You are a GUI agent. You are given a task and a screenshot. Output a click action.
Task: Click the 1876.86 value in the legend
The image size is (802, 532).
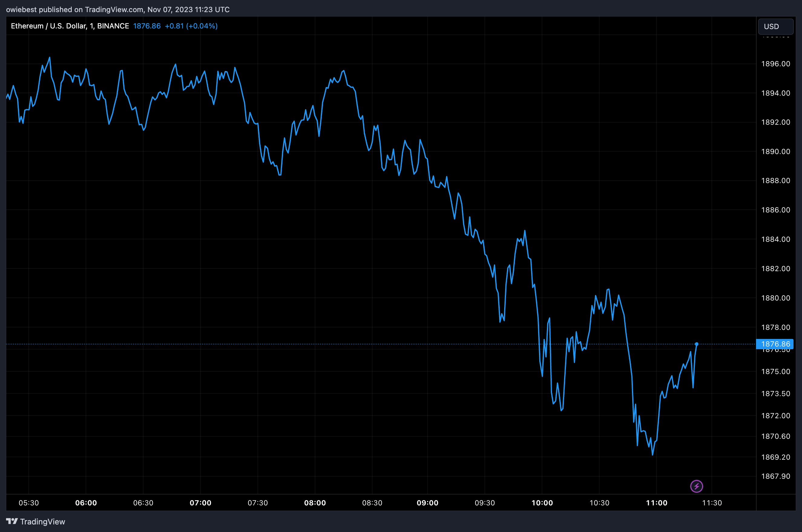click(x=147, y=26)
